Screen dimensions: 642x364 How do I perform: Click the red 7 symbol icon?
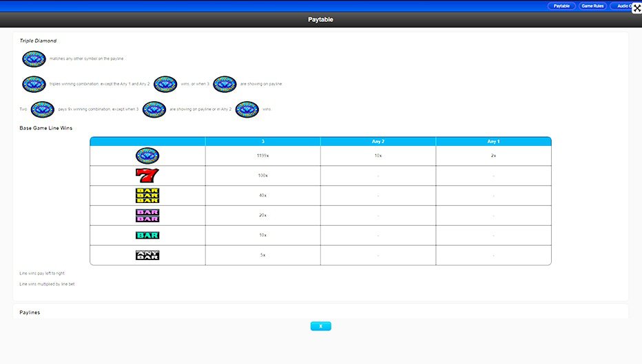pos(147,175)
